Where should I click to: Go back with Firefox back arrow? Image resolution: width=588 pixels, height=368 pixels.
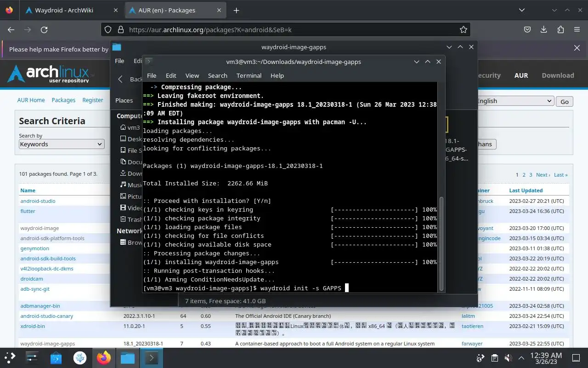[11, 29]
